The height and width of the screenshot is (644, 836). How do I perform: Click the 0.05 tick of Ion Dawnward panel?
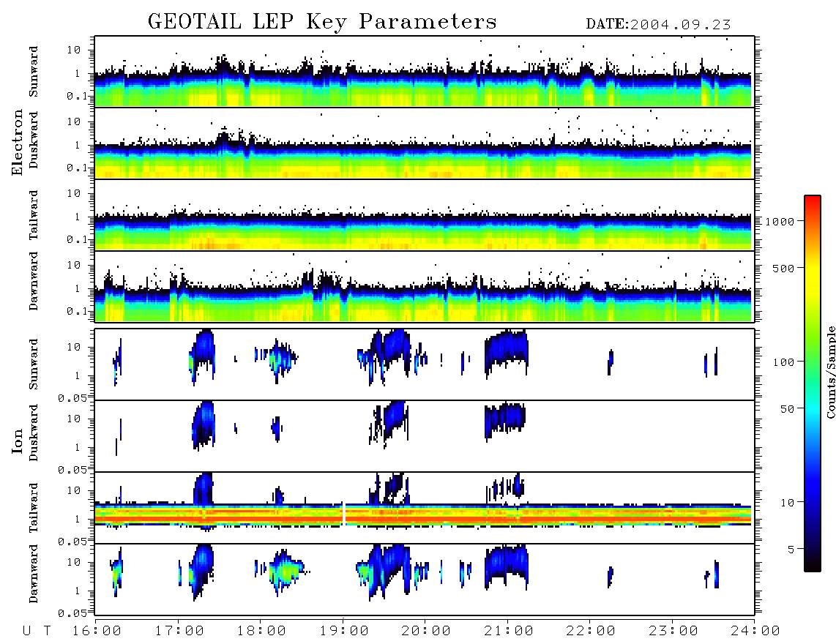[x=72, y=613]
